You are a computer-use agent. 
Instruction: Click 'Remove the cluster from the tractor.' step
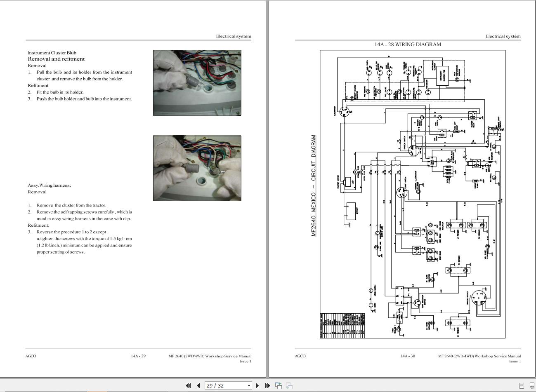[x=71, y=205]
